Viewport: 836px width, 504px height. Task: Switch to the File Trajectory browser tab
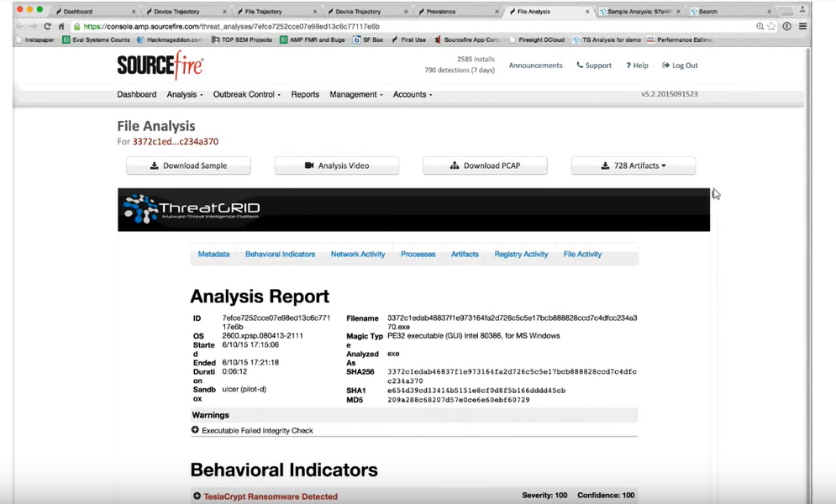276,11
